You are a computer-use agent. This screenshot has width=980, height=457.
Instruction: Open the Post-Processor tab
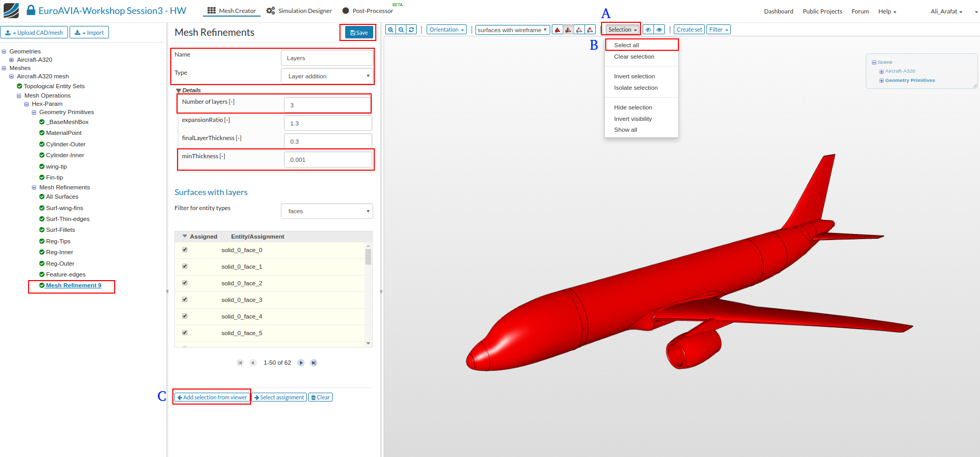(x=367, y=11)
